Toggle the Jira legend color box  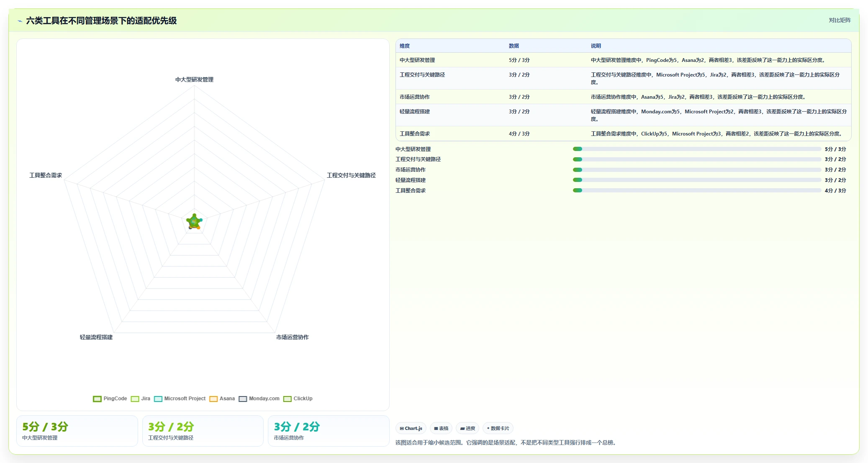click(x=135, y=399)
